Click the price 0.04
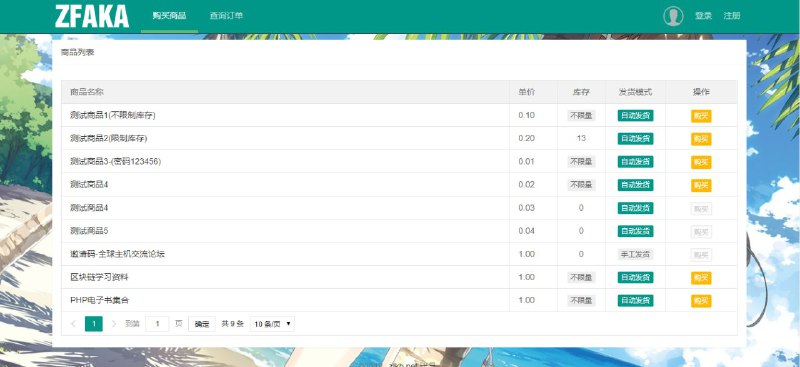This screenshot has height=367, width=800. [526, 231]
